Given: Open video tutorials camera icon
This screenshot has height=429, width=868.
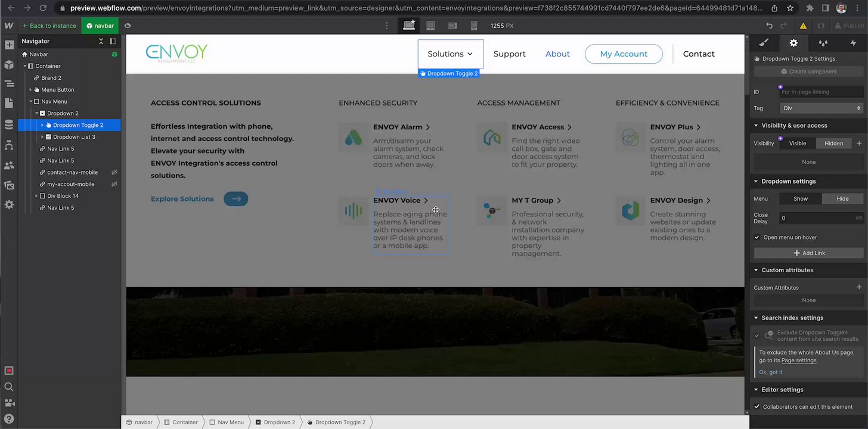Looking at the screenshot, I should click(x=9, y=403).
